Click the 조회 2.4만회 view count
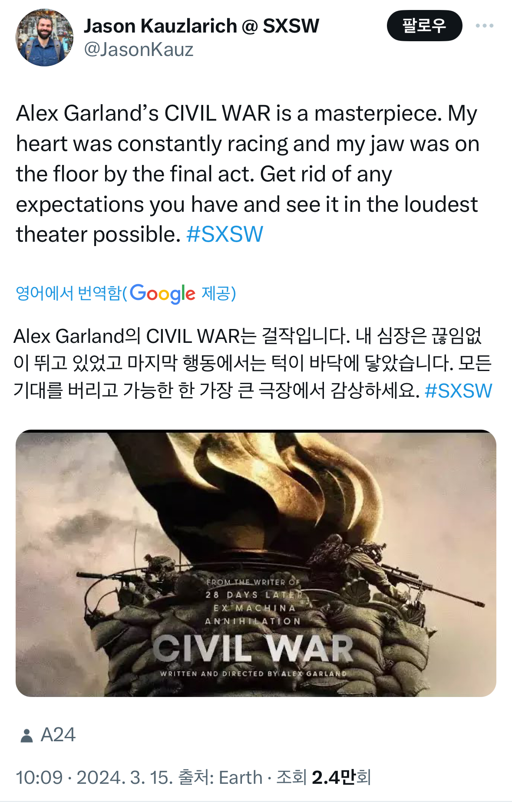The height and width of the screenshot is (812, 512). coord(324,777)
